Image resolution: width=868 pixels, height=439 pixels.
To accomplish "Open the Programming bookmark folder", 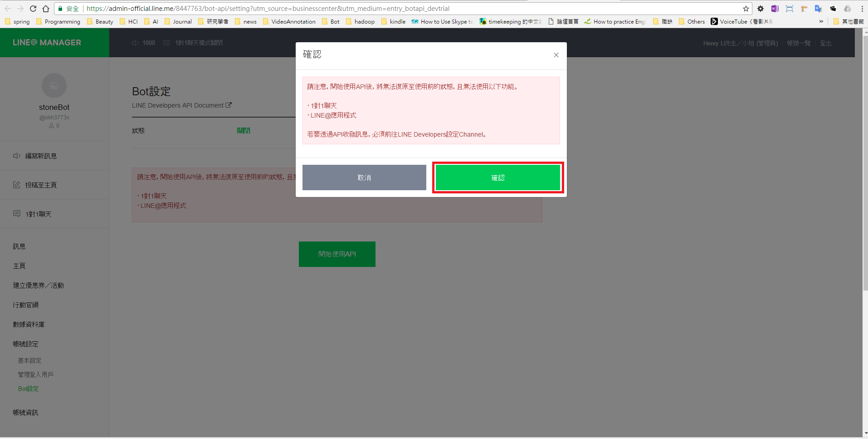I will (x=58, y=21).
